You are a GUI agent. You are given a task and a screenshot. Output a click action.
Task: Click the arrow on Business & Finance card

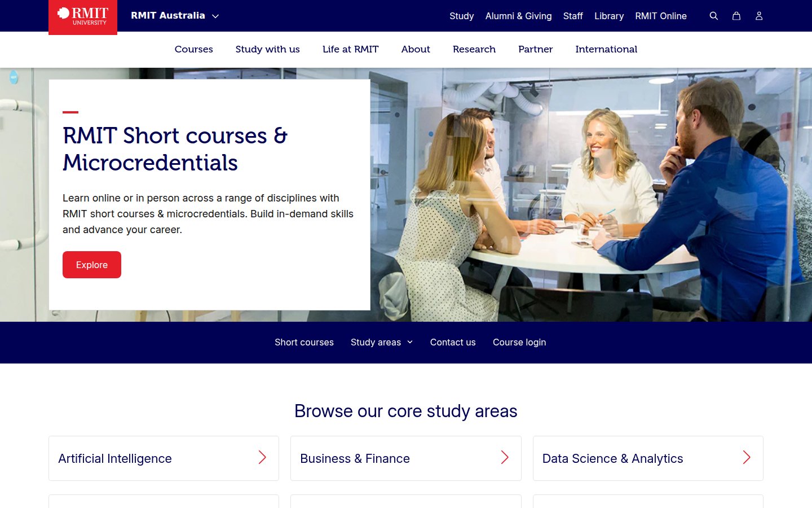[505, 458]
